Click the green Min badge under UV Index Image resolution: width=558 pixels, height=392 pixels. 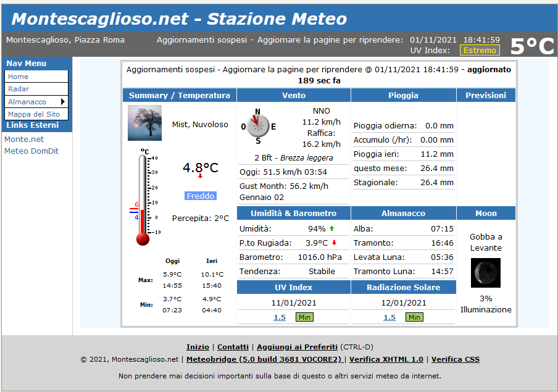pyautogui.click(x=304, y=317)
